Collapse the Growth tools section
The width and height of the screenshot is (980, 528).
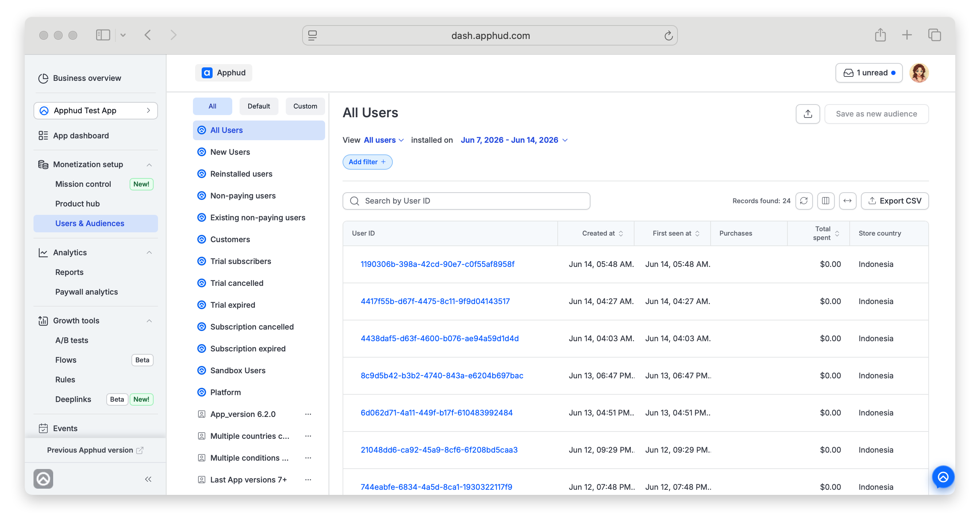click(149, 321)
